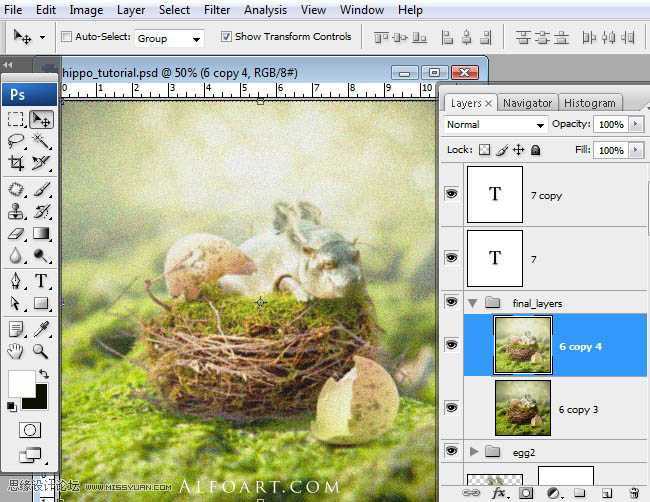This screenshot has width=650, height=502.
Task: Add a layer mask
Action: coord(526,493)
